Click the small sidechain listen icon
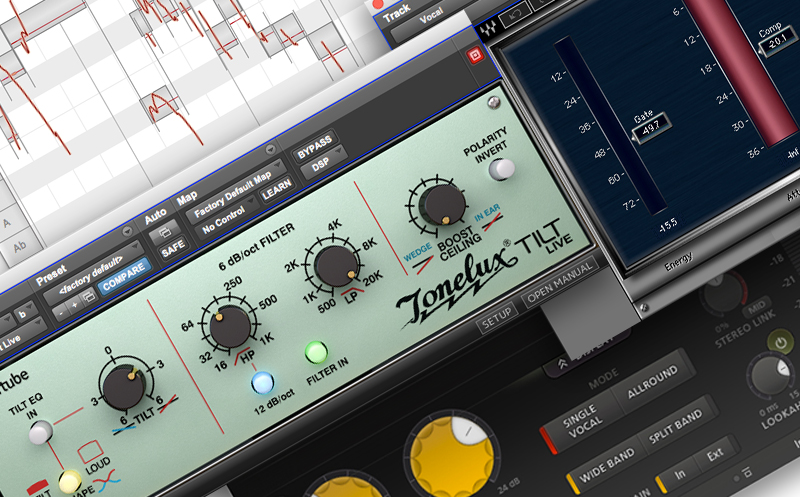The width and height of the screenshot is (800, 497). pos(746,472)
